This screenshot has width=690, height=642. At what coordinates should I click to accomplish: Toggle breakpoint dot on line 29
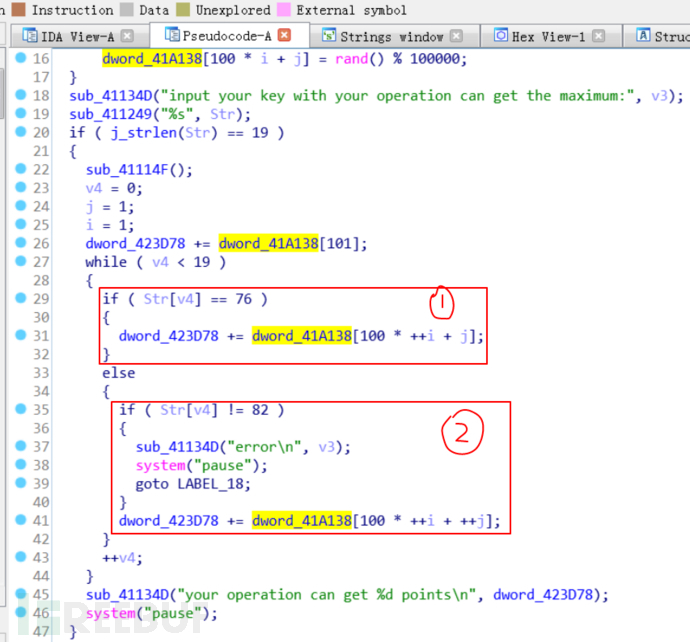click(x=21, y=298)
